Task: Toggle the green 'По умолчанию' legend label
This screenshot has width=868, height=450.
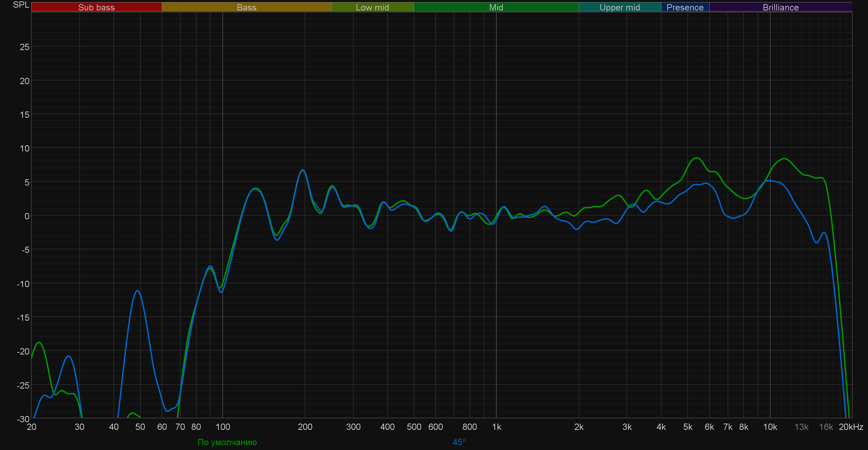Action: click(x=227, y=442)
